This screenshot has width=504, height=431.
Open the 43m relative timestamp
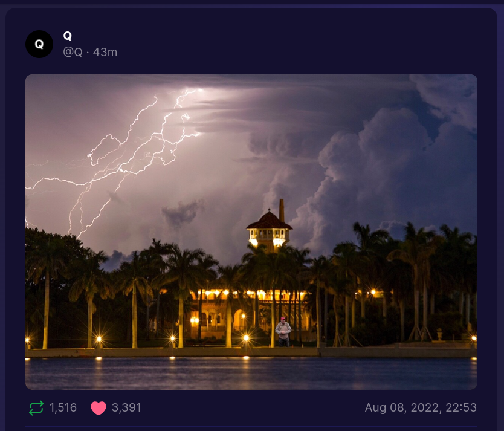105,52
